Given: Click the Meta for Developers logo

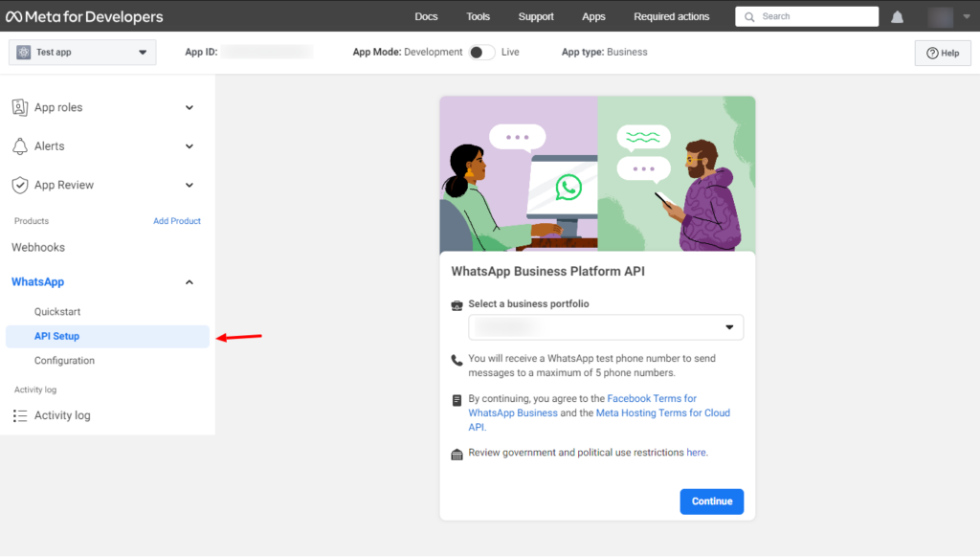Looking at the screenshot, I should coord(84,16).
